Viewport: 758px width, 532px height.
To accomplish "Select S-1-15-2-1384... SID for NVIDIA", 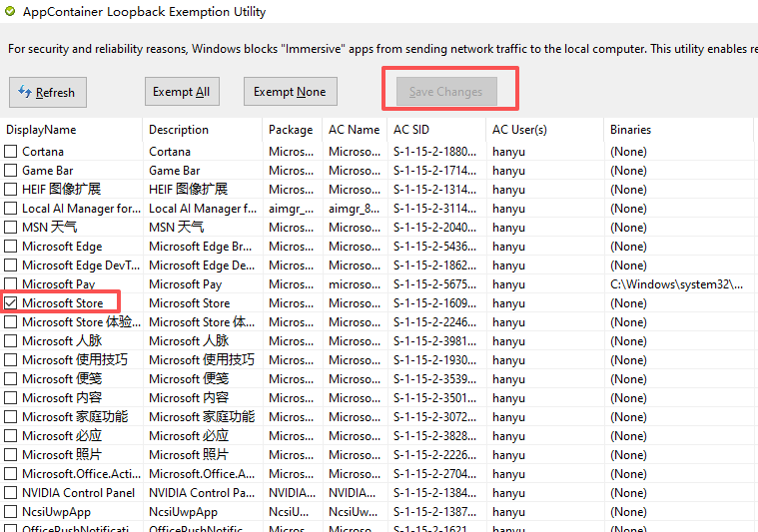I will [434, 492].
